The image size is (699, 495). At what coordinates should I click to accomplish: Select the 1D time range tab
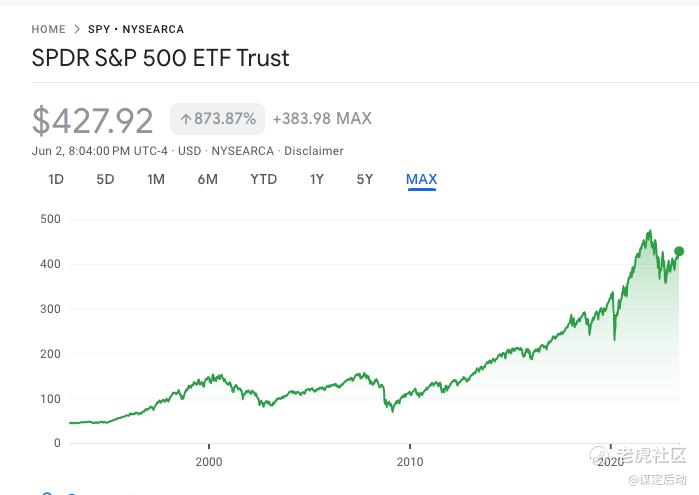56,179
